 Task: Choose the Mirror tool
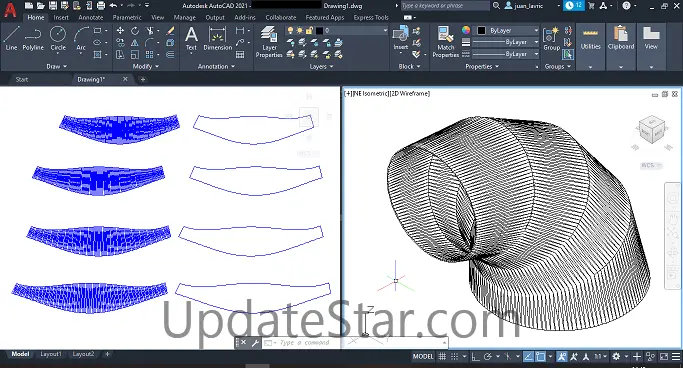(x=135, y=43)
